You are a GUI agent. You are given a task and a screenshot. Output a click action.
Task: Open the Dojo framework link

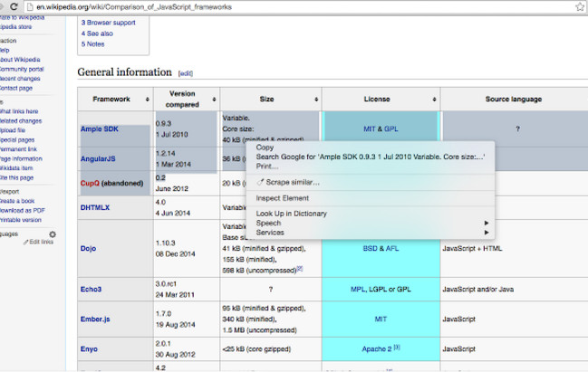click(x=88, y=248)
